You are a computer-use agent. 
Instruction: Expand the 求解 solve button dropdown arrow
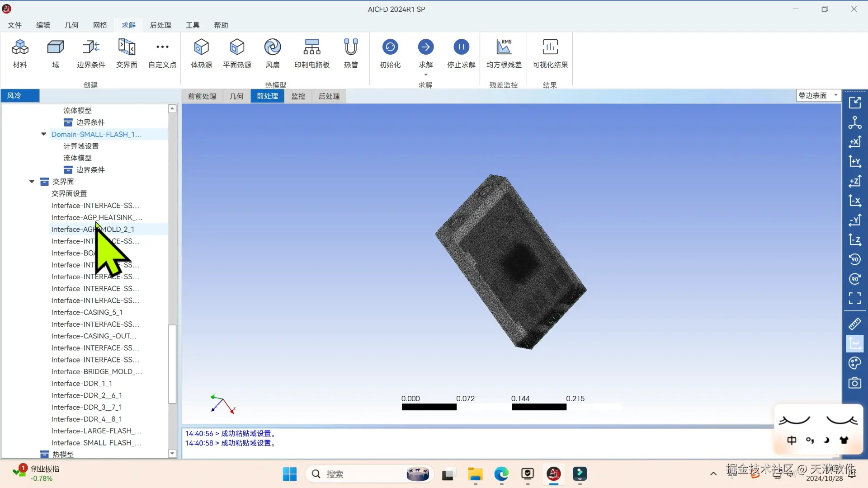pyautogui.click(x=425, y=75)
